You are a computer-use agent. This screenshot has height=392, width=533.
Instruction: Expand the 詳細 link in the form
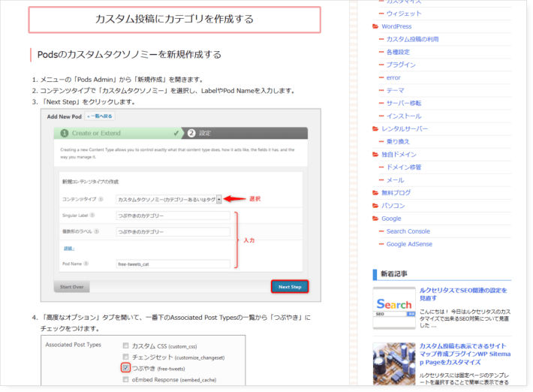tap(68, 247)
